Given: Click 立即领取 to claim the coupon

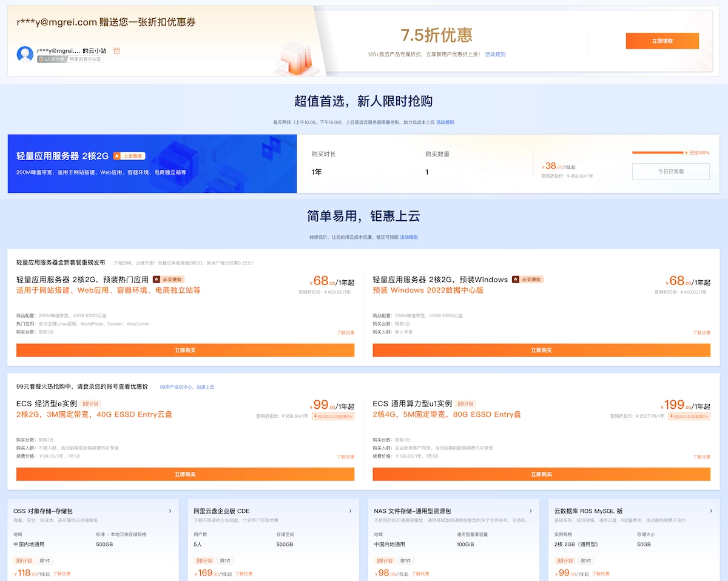Looking at the screenshot, I should tap(662, 41).
